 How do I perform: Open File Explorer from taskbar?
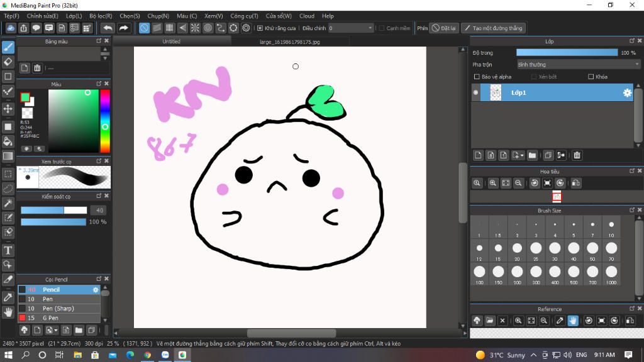coord(77,355)
